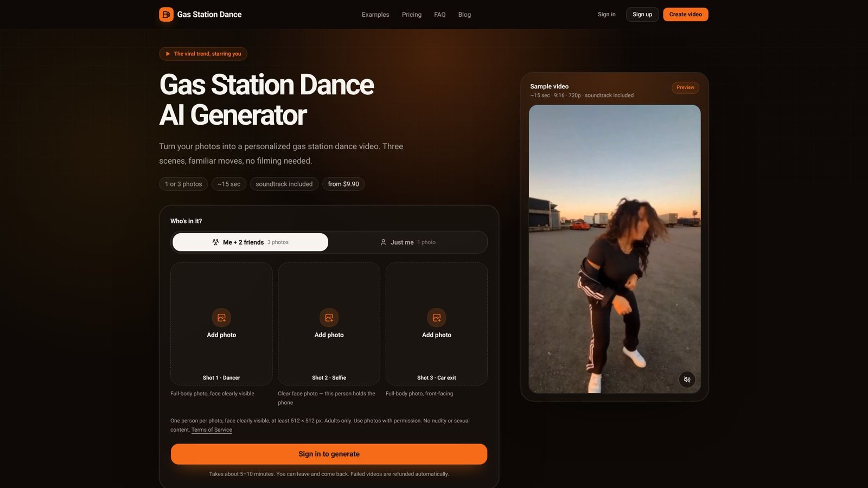The height and width of the screenshot is (488, 868).
Task: Click the Sample video title text
Action: pos(550,87)
